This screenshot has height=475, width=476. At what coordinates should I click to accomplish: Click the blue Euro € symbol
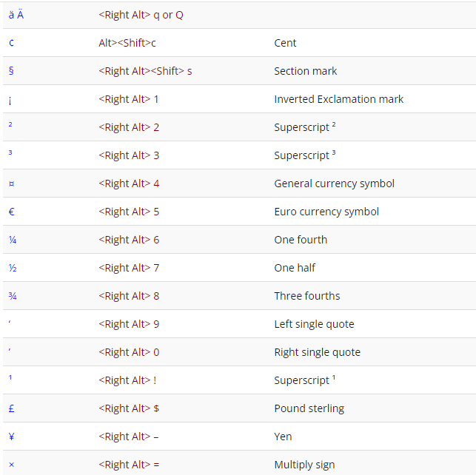tap(11, 212)
